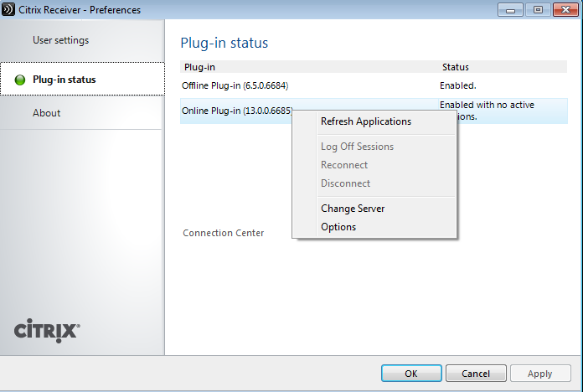The image size is (583, 392).
Task: Open the Connection Center link
Action: [x=224, y=233]
